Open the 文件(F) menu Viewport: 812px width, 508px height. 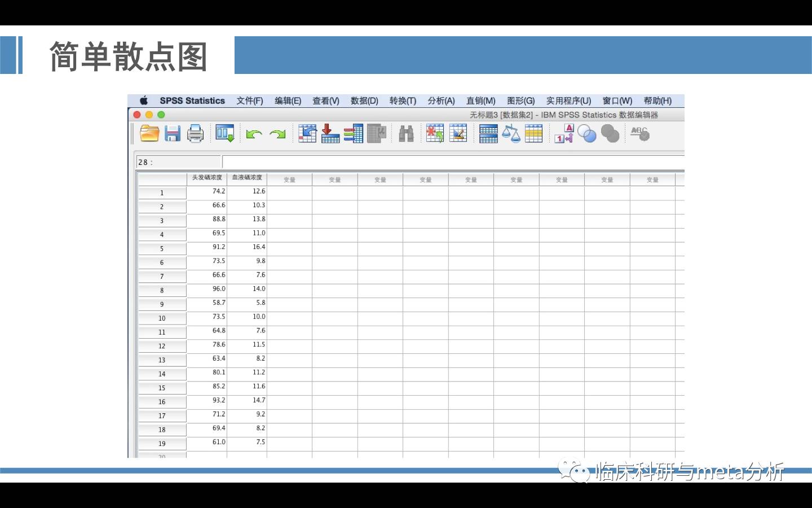[250, 100]
